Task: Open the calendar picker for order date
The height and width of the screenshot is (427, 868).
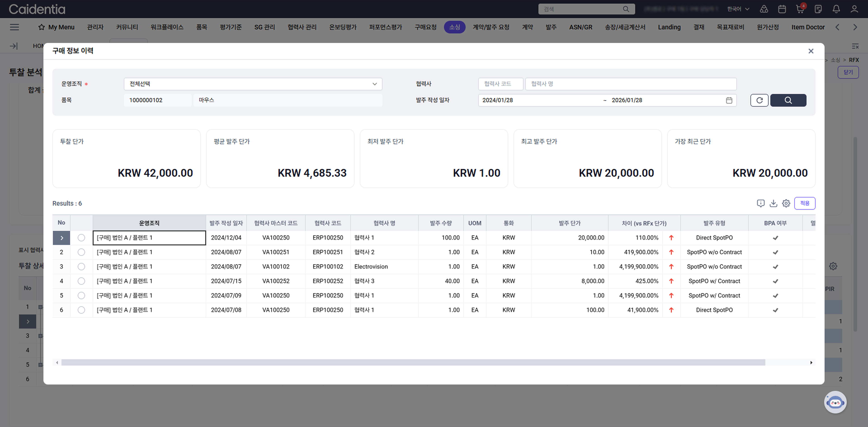Action: (x=729, y=100)
